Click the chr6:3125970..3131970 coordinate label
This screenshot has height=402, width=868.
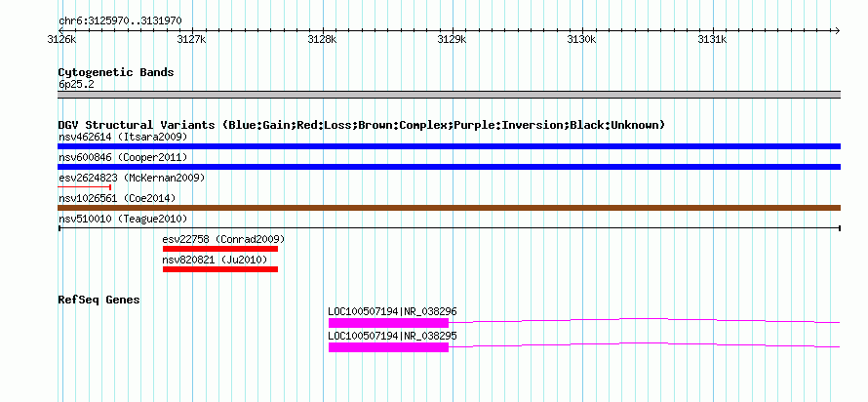(120, 21)
